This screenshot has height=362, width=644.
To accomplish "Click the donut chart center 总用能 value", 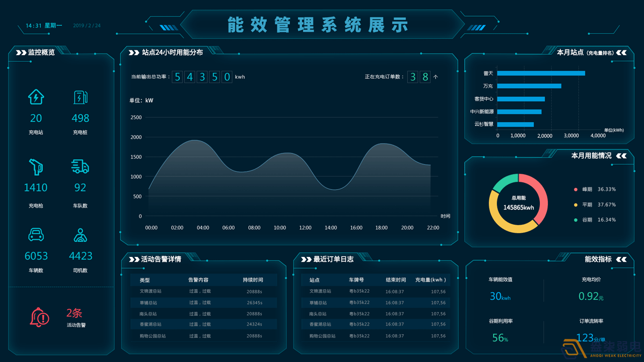I will coord(518,208).
